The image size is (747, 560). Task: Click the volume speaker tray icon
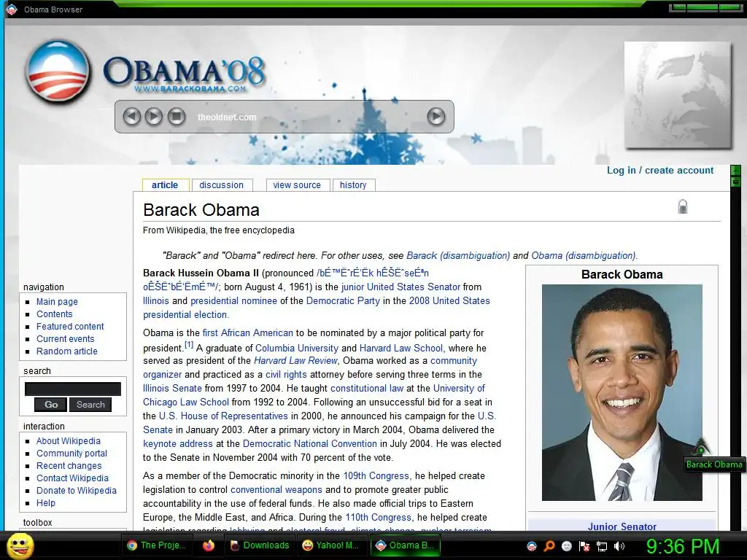619,545
